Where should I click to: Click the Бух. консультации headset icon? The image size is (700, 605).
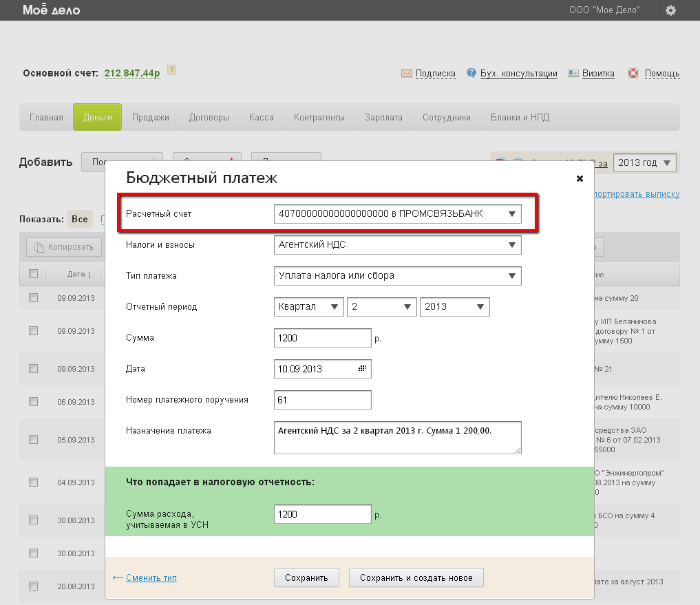tap(471, 73)
